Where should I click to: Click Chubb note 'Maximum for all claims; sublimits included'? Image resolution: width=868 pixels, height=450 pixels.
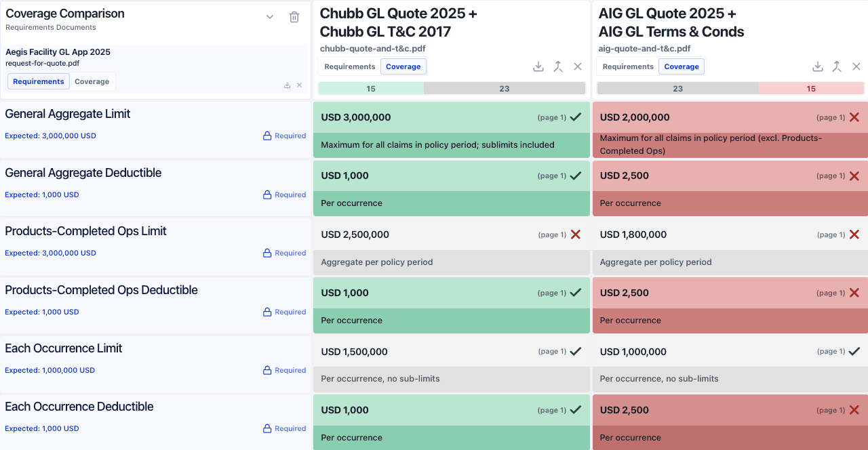[437, 144]
